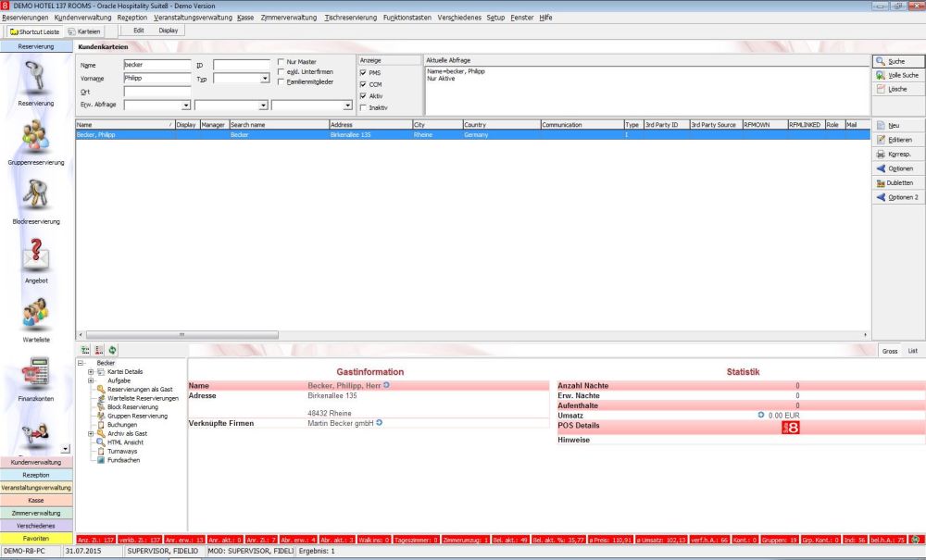
Task: Open the second Erw. Abfrage dropdown
Action: tap(263, 106)
